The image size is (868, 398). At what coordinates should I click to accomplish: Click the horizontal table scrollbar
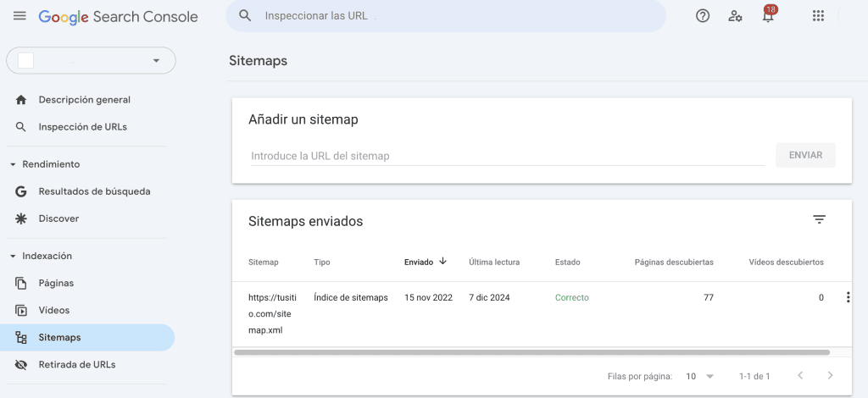click(531, 351)
